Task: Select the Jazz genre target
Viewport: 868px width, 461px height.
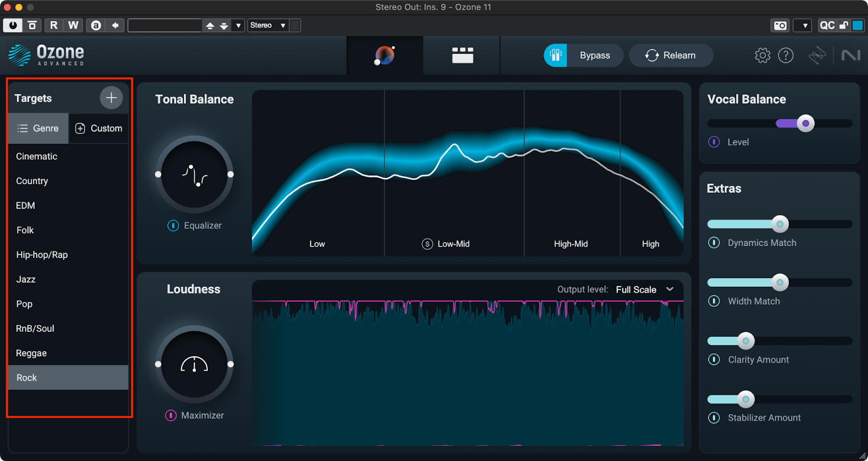Action: tap(68, 279)
